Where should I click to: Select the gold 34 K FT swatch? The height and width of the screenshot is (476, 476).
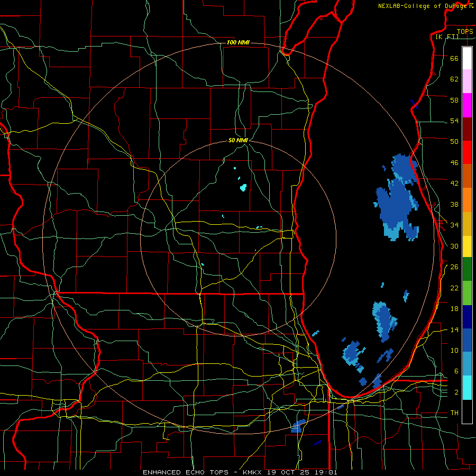tap(467, 224)
